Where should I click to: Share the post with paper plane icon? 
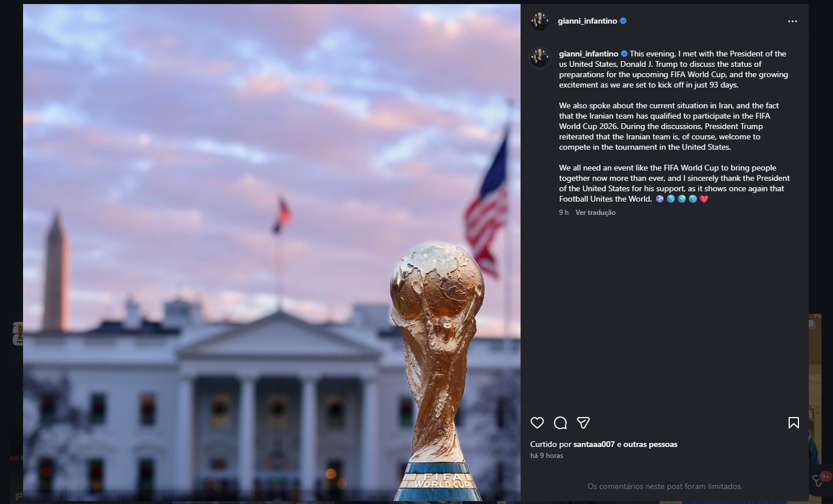pos(583,423)
